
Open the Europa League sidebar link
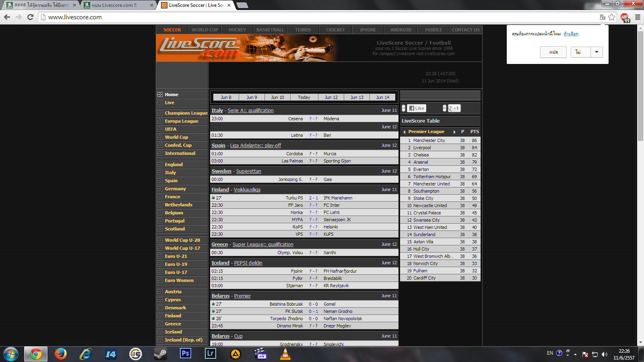point(182,121)
